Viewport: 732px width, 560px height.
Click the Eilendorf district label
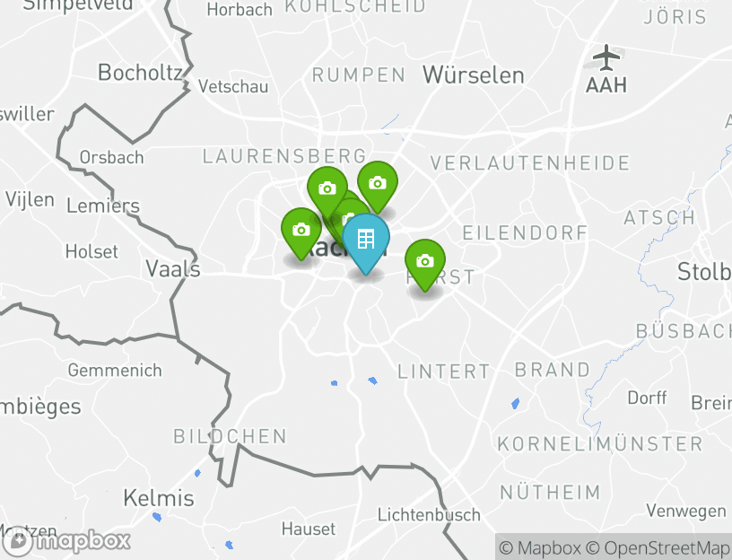click(525, 232)
